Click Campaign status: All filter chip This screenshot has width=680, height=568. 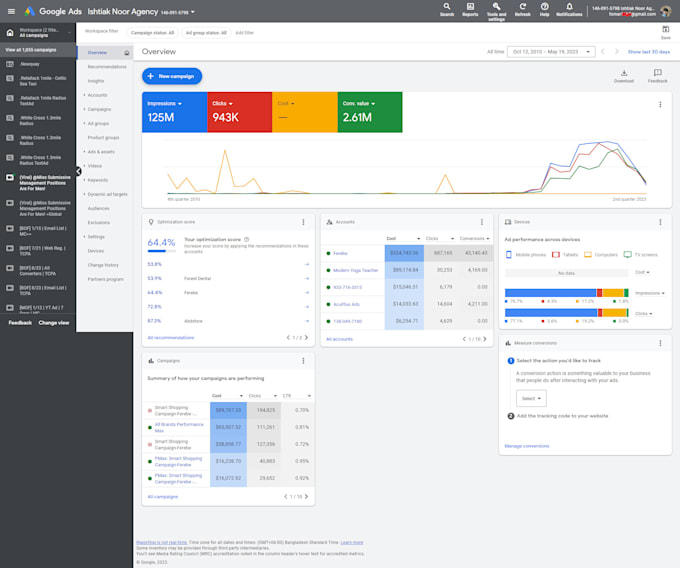pos(152,33)
